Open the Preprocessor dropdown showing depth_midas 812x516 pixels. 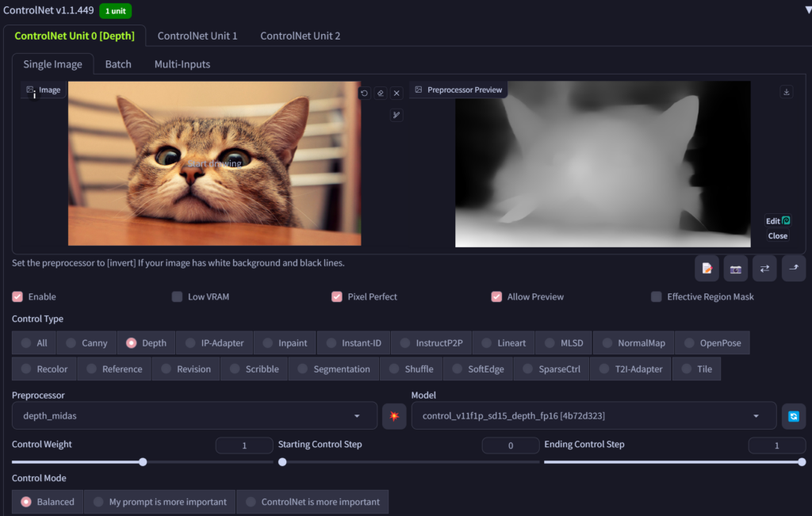click(194, 415)
